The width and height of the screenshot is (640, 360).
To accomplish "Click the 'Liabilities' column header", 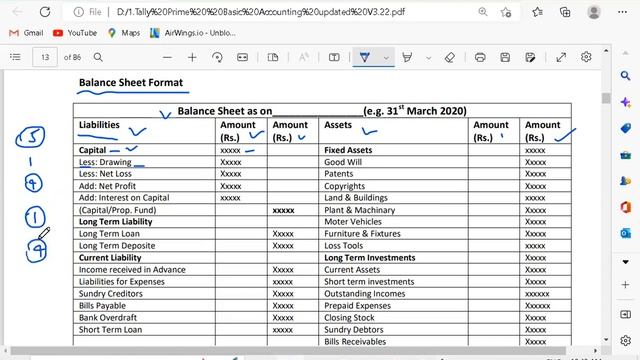I will click(99, 125).
